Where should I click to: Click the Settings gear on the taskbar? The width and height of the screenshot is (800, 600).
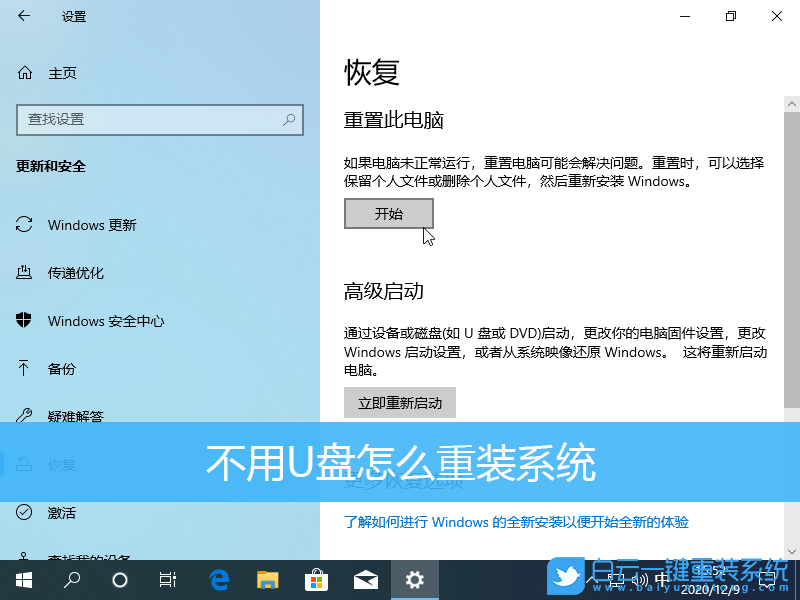pos(414,578)
